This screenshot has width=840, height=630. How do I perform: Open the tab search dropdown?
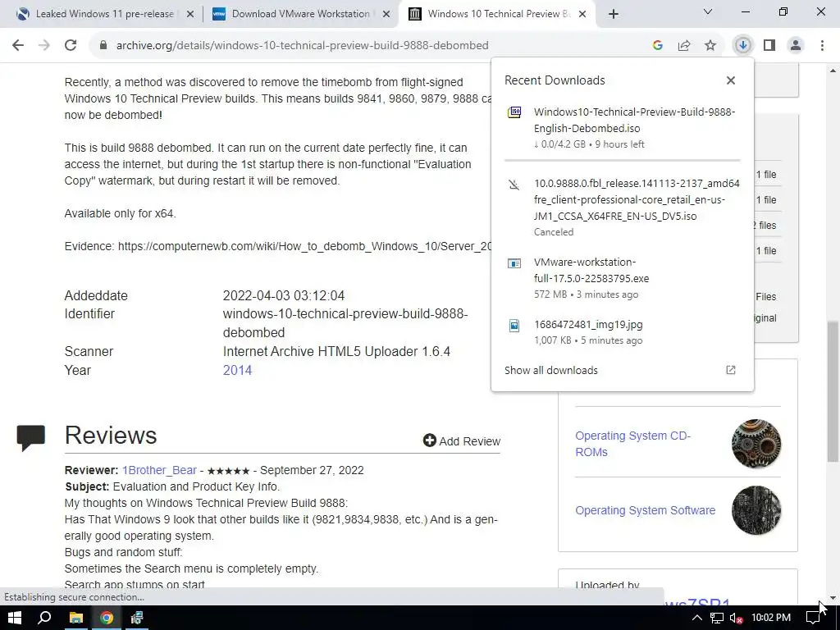click(708, 11)
